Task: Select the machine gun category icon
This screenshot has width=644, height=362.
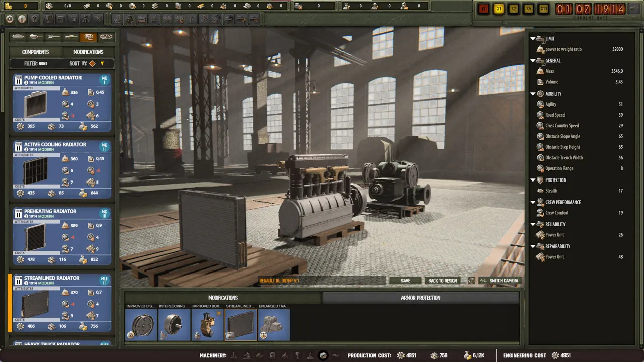Action: pos(71,37)
